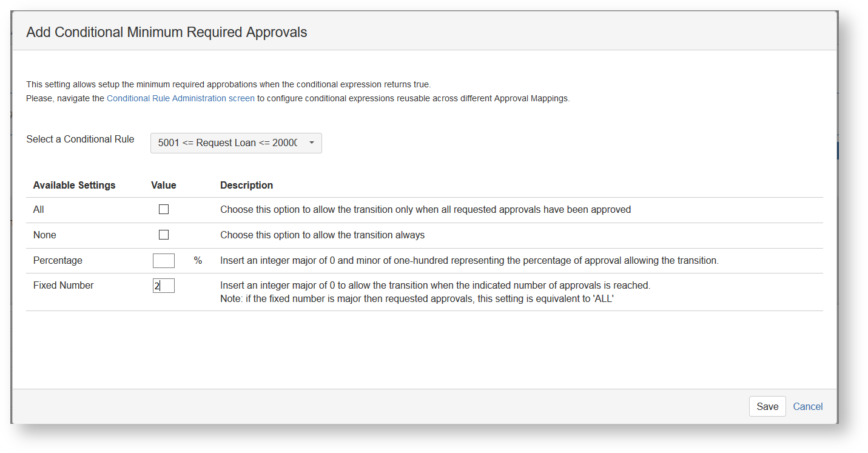Focus the Fixed Number input containing 2
The image size is (868, 453).
[x=164, y=286]
